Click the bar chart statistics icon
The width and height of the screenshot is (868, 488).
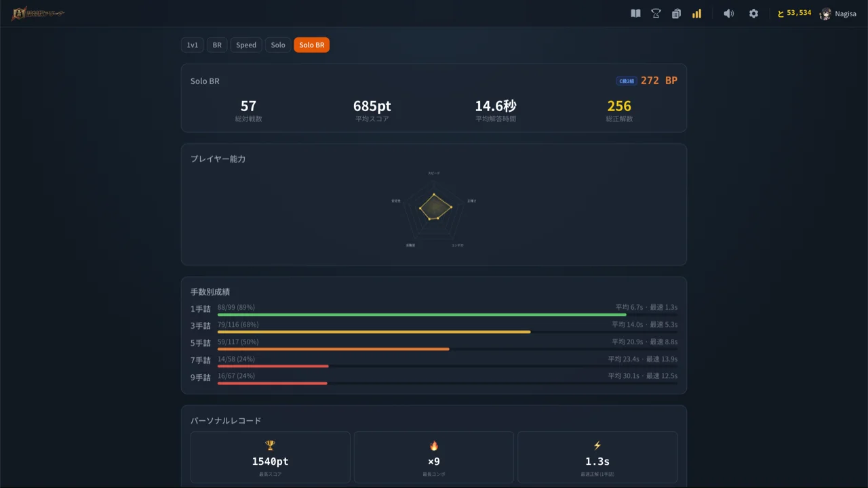click(696, 14)
